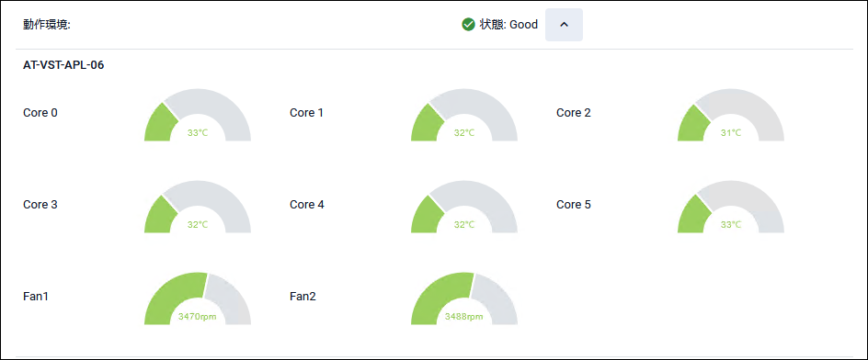Click the Core 2 temperature gauge
The image size is (868, 360).
[731, 115]
